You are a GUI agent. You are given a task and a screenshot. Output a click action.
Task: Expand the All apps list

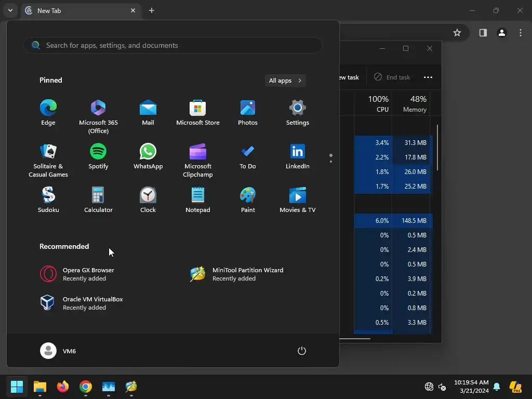click(285, 81)
